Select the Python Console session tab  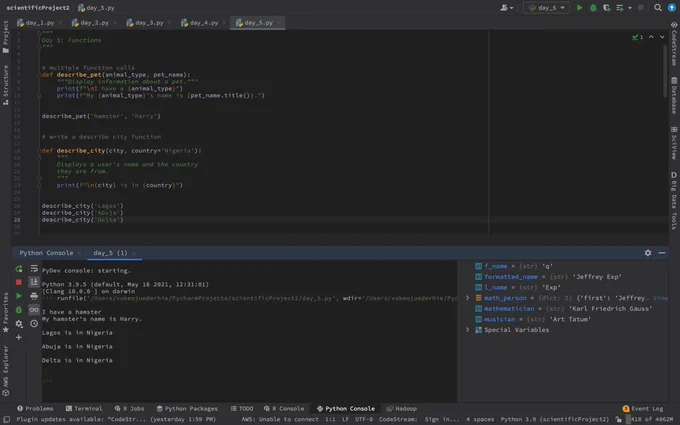coord(46,253)
